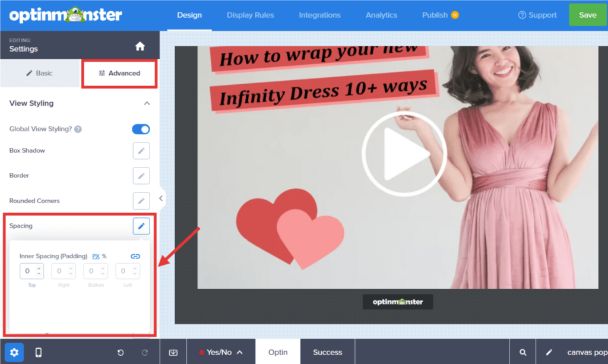This screenshot has width=608, height=364.
Task: Open campaign settings gear in bottom bar
Action: coord(14,352)
